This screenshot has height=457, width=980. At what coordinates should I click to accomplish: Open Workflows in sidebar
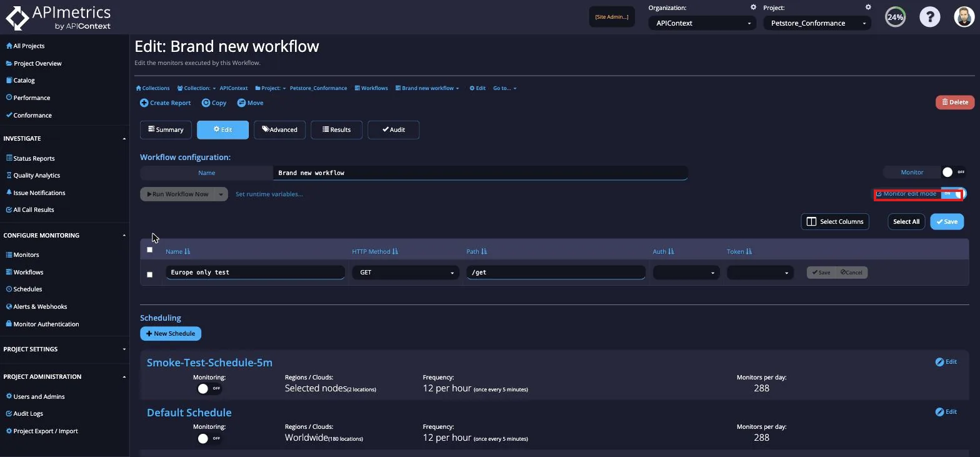point(24,272)
